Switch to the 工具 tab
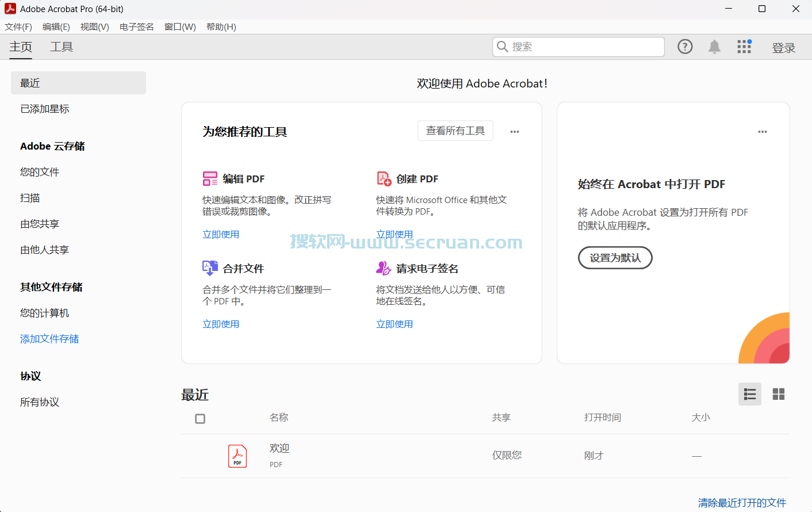812x512 pixels. (x=62, y=47)
